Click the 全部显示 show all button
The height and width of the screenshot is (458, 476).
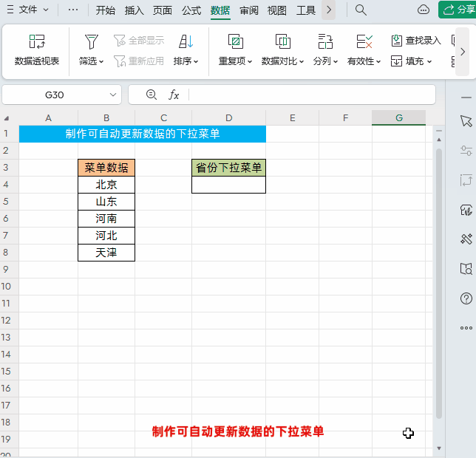coord(139,41)
